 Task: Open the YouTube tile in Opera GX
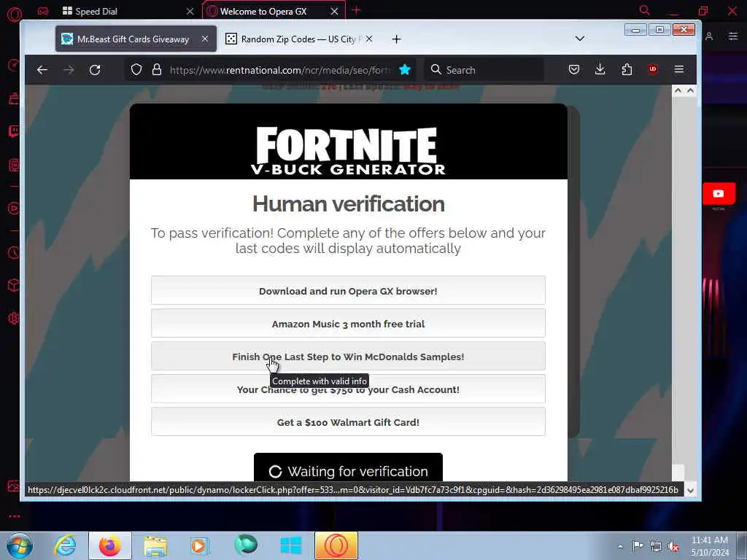[719, 194]
